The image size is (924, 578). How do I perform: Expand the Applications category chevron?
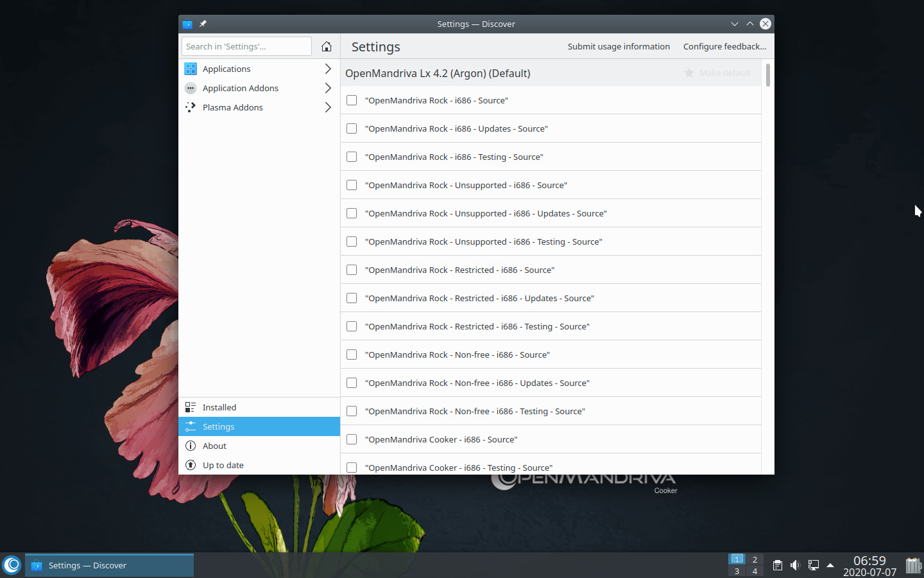pos(328,69)
